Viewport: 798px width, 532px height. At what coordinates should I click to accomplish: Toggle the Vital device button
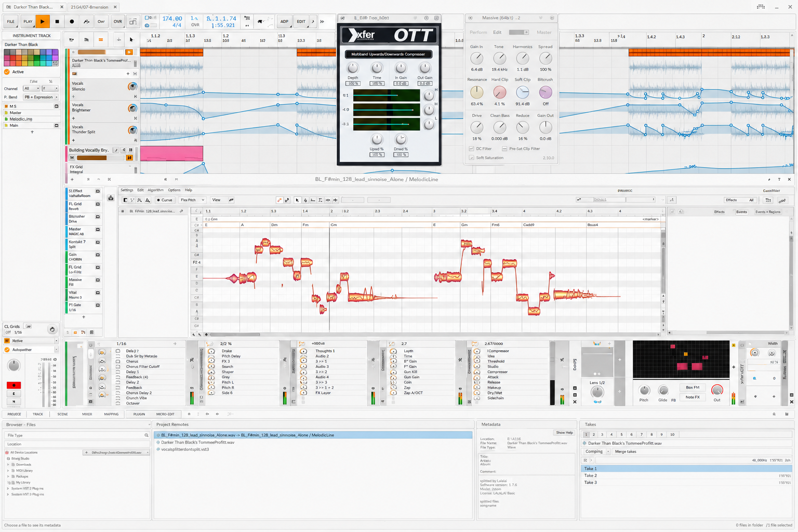pyautogui.click(x=98, y=293)
